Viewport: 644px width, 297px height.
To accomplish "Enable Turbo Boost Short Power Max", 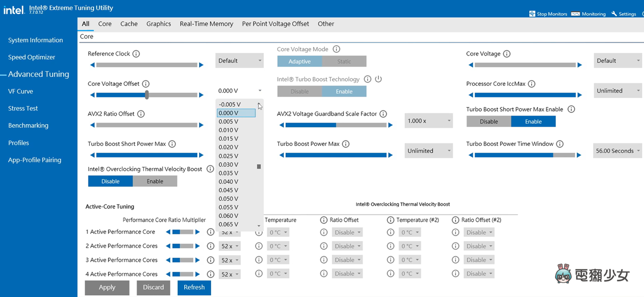I will (533, 121).
